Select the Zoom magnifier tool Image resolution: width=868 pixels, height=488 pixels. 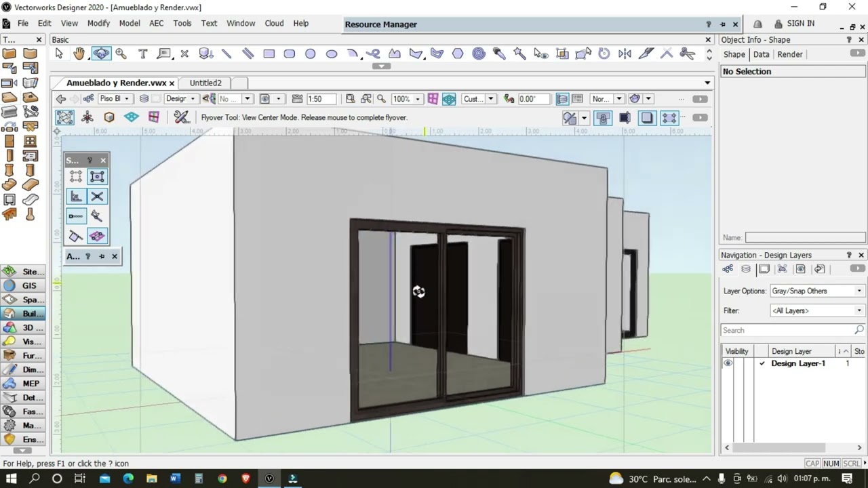point(121,54)
